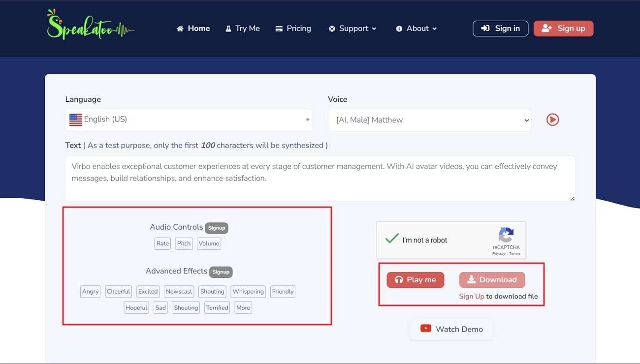This screenshot has width=640, height=364.
Task: Expand the Support menu
Action: (352, 29)
